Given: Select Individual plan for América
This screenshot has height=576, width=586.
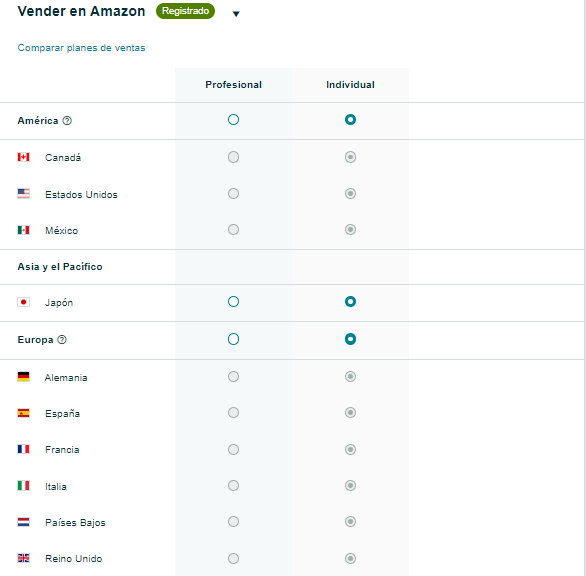Looking at the screenshot, I should (x=350, y=120).
